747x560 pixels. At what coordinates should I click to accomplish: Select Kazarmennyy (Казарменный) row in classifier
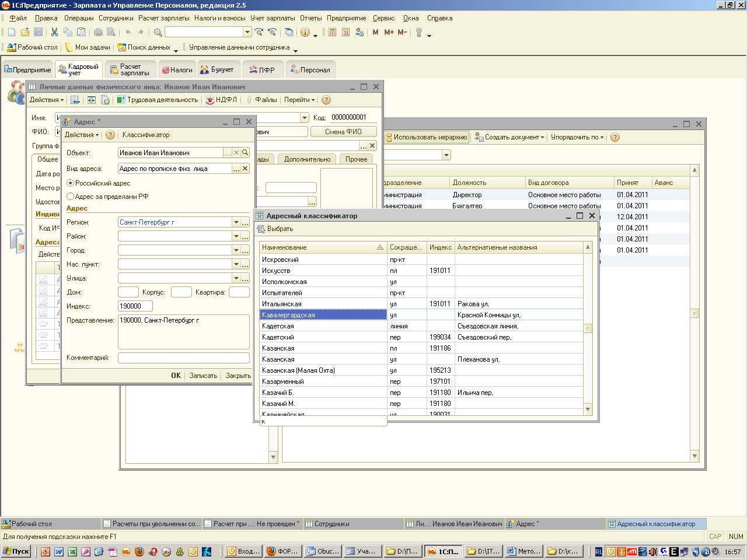[421, 381]
